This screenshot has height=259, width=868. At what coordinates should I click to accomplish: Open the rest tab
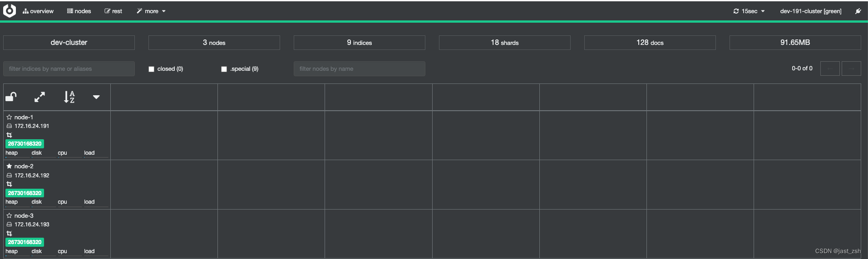[x=113, y=11]
